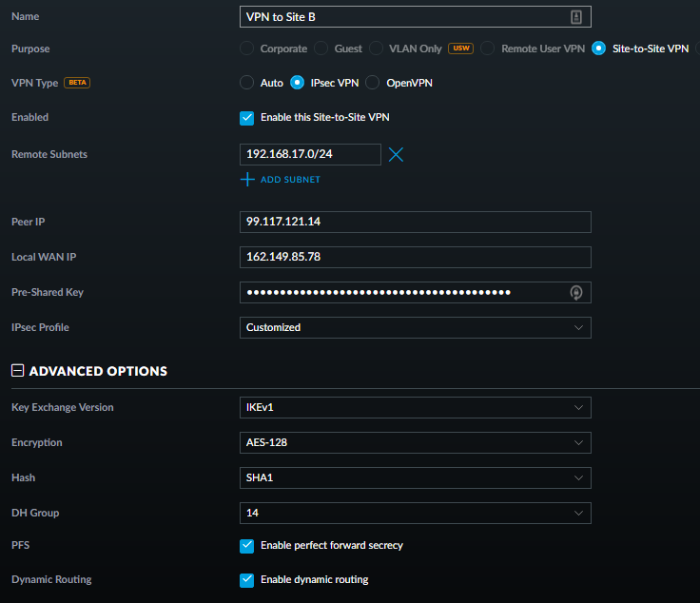
Task: Click ADD SUBNET link
Action: [x=290, y=180]
